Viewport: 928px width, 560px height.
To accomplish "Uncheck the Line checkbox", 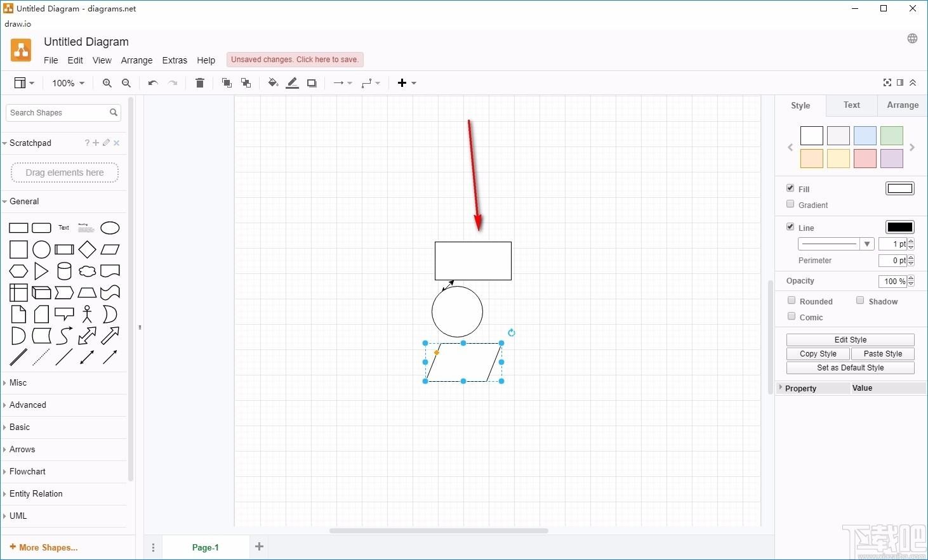I will tap(790, 226).
